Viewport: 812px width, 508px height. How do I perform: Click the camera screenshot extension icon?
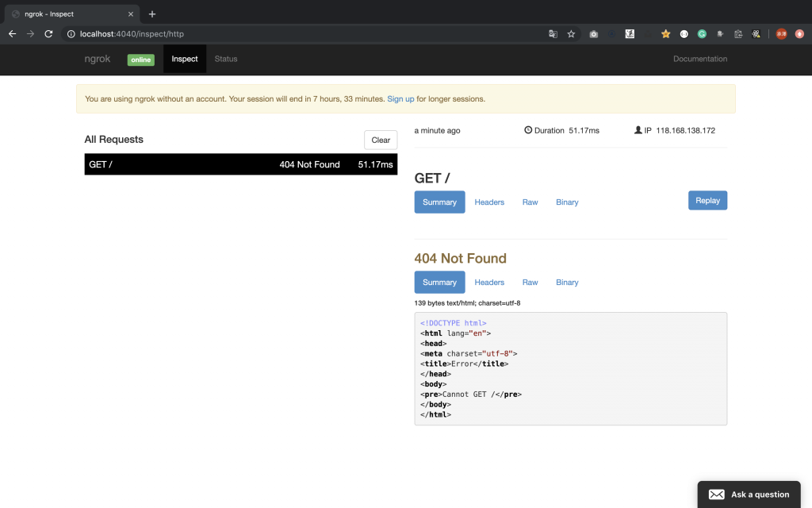pos(593,33)
